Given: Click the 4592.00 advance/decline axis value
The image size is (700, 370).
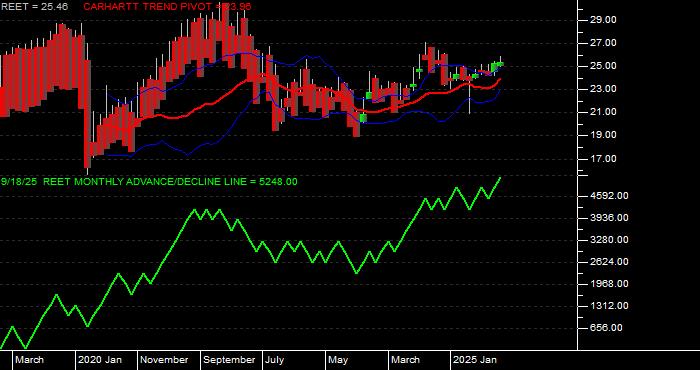Looking at the screenshot, I should click(x=609, y=195).
